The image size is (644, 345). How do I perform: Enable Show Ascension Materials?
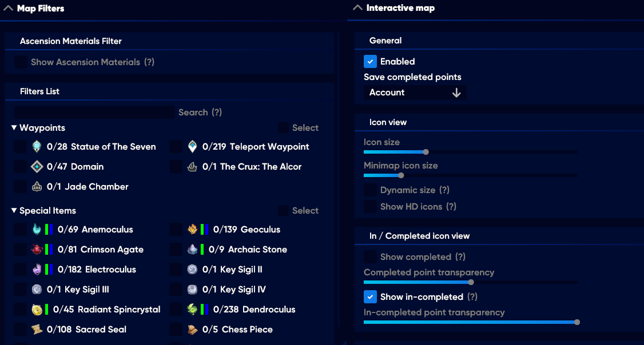(x=20, y=62)
